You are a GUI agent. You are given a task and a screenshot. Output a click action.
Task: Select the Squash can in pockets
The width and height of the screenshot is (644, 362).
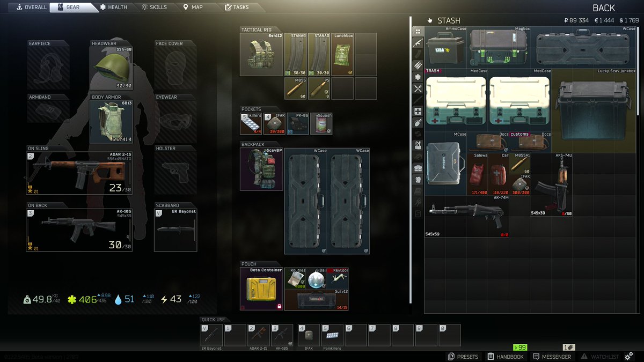tap(321, 123)
